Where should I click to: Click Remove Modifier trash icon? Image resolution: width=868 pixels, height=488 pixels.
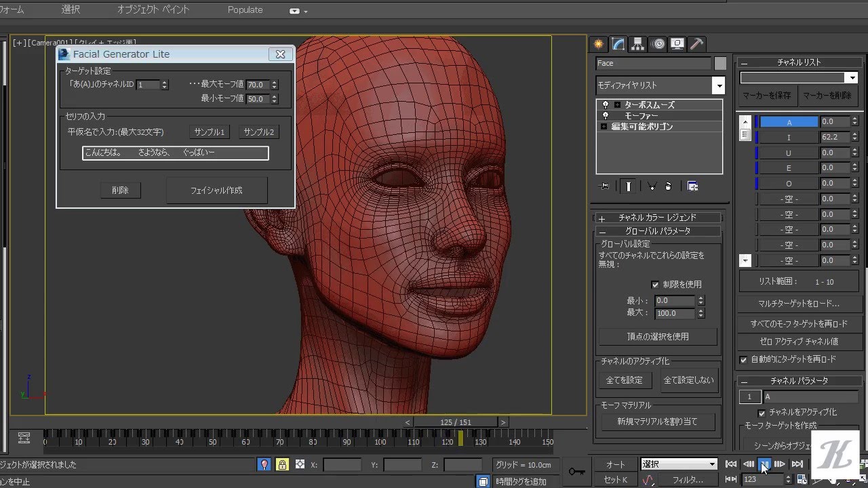point(668,186)
